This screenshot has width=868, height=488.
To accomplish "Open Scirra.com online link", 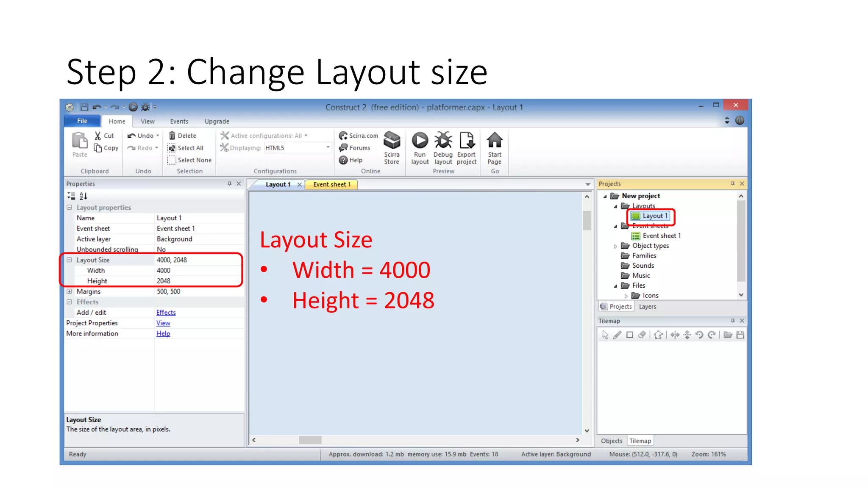I will 359,136.
